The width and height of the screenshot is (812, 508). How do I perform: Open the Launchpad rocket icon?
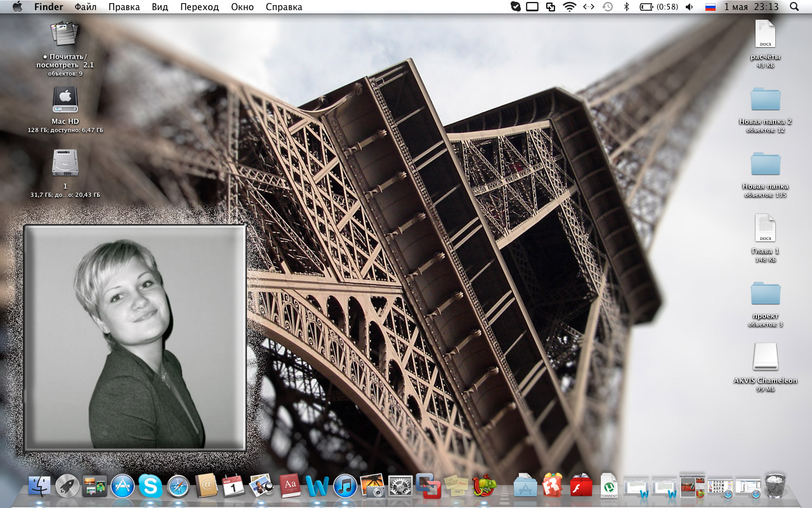pos(67,486)
